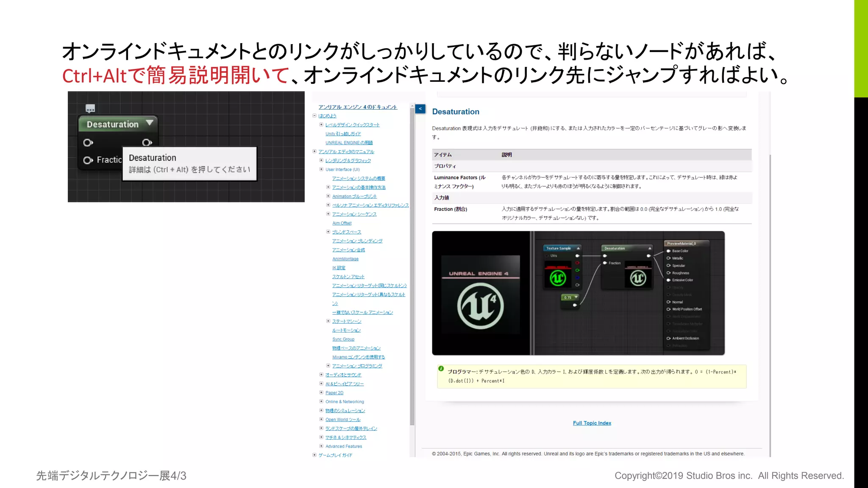The height and width of the screenshot is (488, 868).
Task: Open アニメーション ブレンディング link
Action: point(358,241)
